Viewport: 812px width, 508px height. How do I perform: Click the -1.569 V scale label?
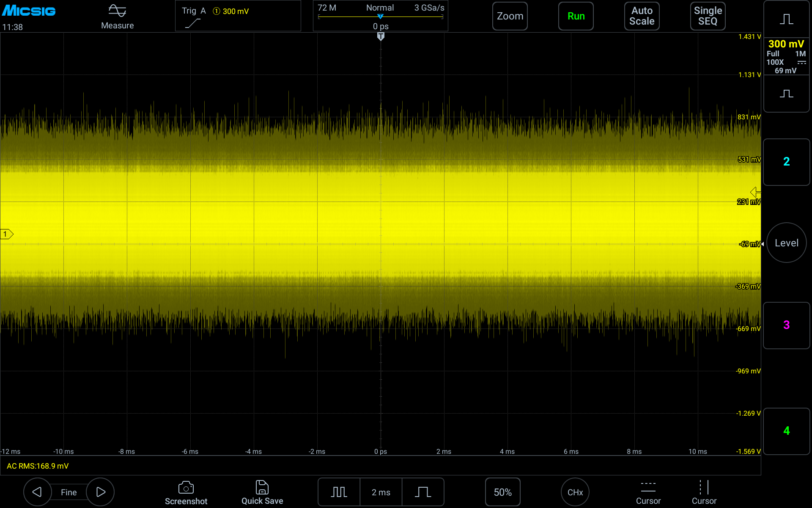pos(748,451)
